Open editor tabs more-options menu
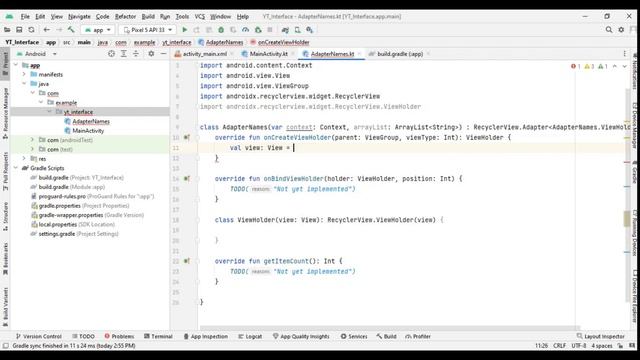 click(624, 54)
